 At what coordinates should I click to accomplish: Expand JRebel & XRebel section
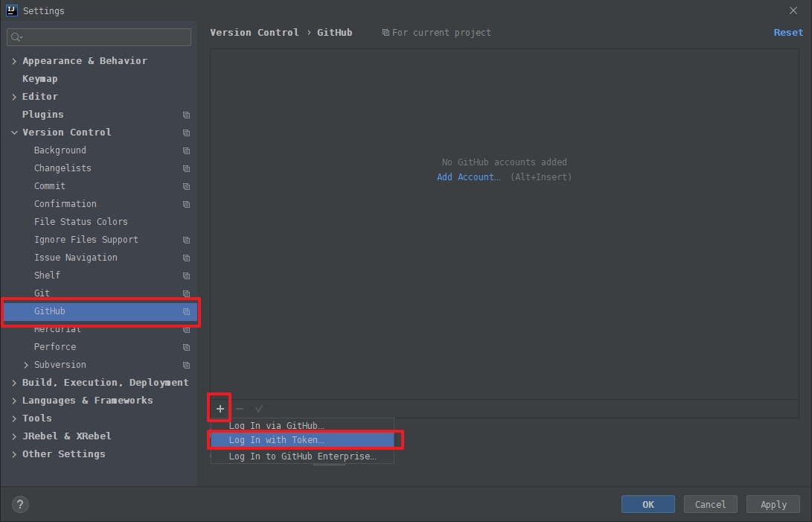[14, 436]
